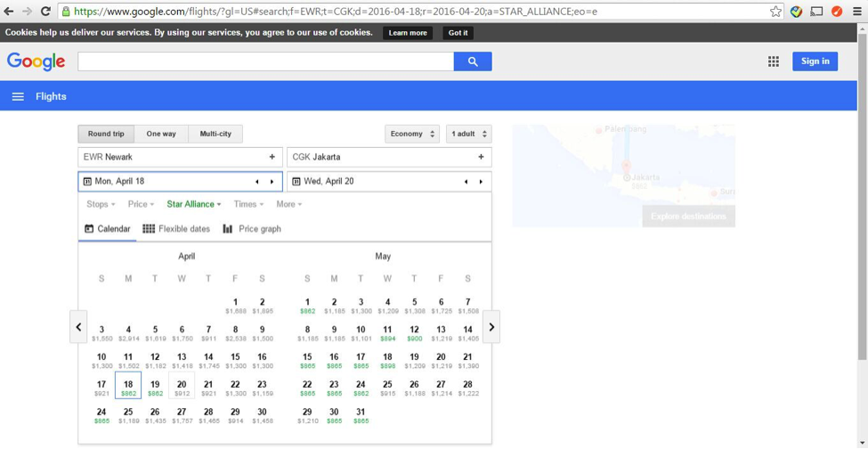Click the browser forward arrow
Screen dimensions: 868x449
(x=27, y=11)
